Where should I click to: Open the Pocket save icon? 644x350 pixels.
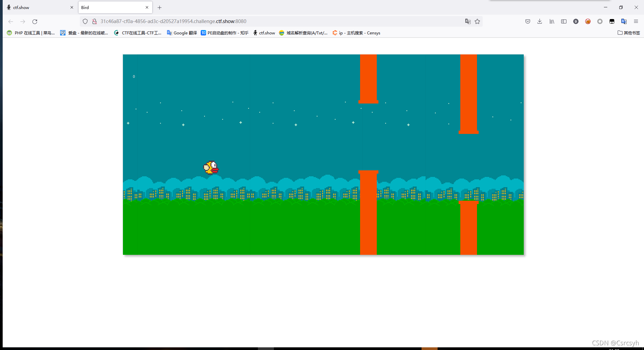tap(528, 21)
